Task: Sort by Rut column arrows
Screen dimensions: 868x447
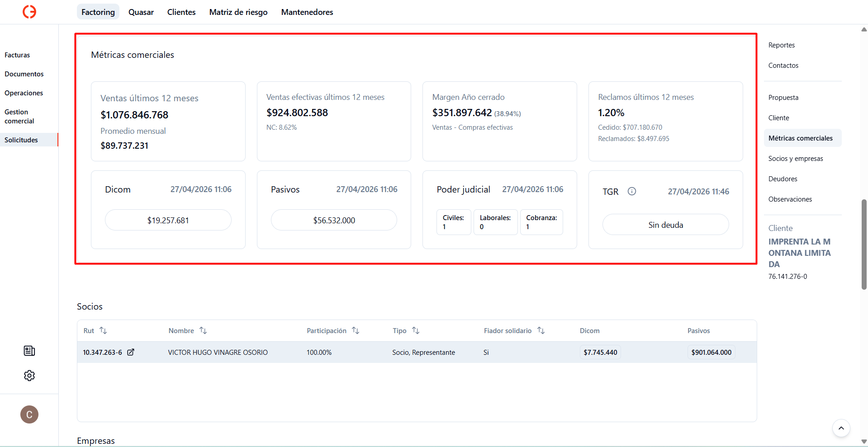Action: point(103,330)
